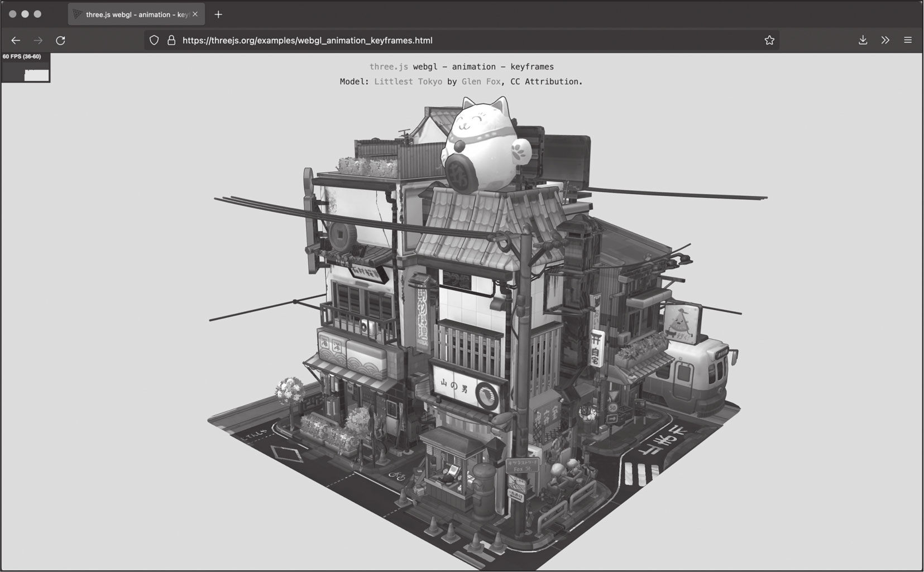Open the Glen Fox author link
The width and height of the screenshot is (924, 572).
(481, 81)
